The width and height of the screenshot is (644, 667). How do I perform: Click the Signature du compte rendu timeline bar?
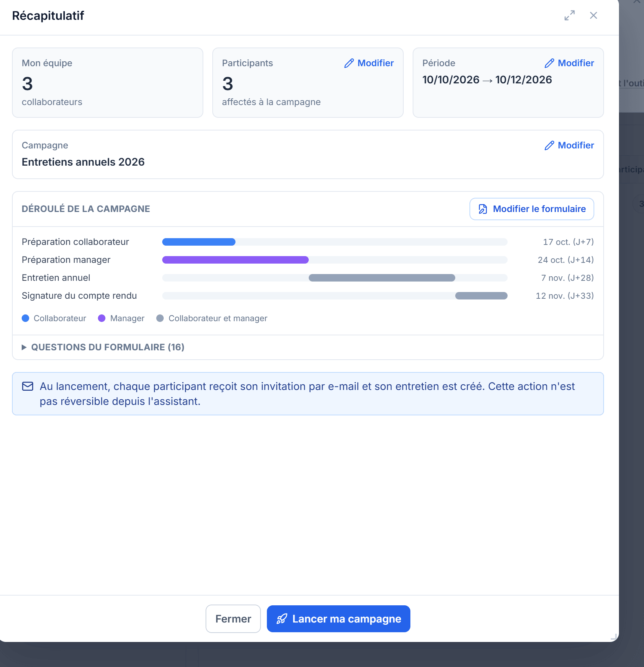[x=481, y=296]
